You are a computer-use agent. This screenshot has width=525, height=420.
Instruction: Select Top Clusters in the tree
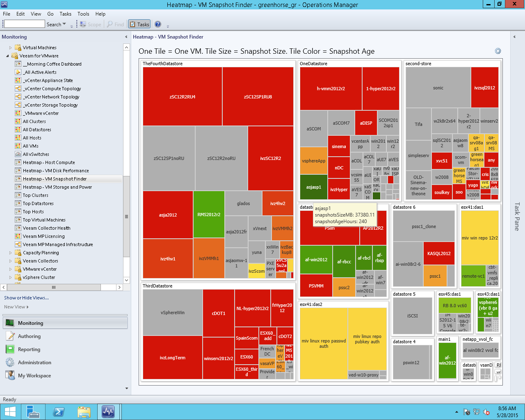click(36, 195)
